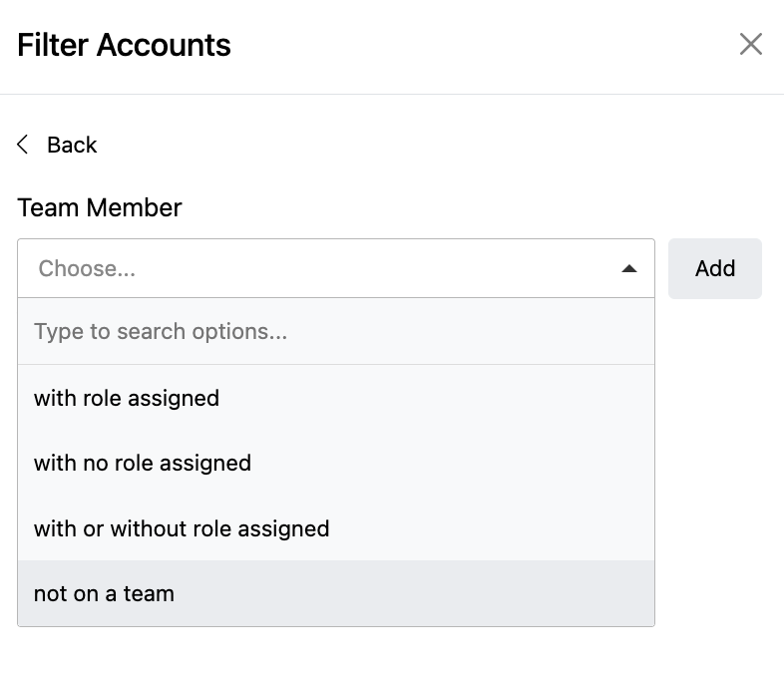Pick "with or without role assigned"
784x678 pixels.
click(x=182, y=528)
